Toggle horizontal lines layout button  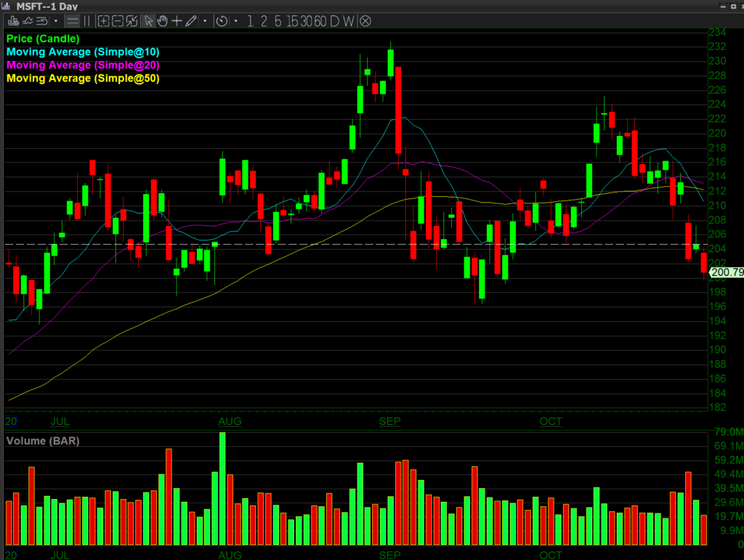[x=73, y=21]
